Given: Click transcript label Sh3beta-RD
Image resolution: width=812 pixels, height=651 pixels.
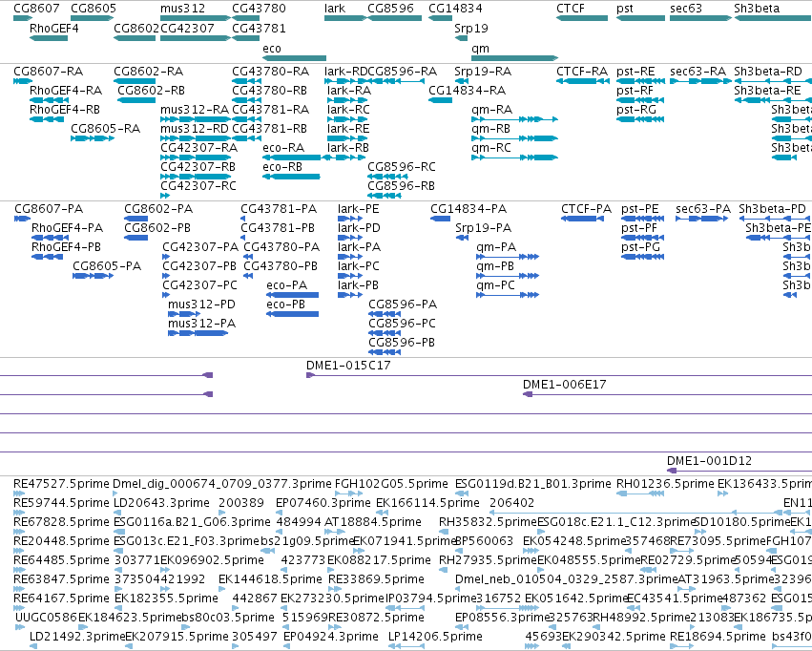Looking at the screenshot, I should pos(768,71).
